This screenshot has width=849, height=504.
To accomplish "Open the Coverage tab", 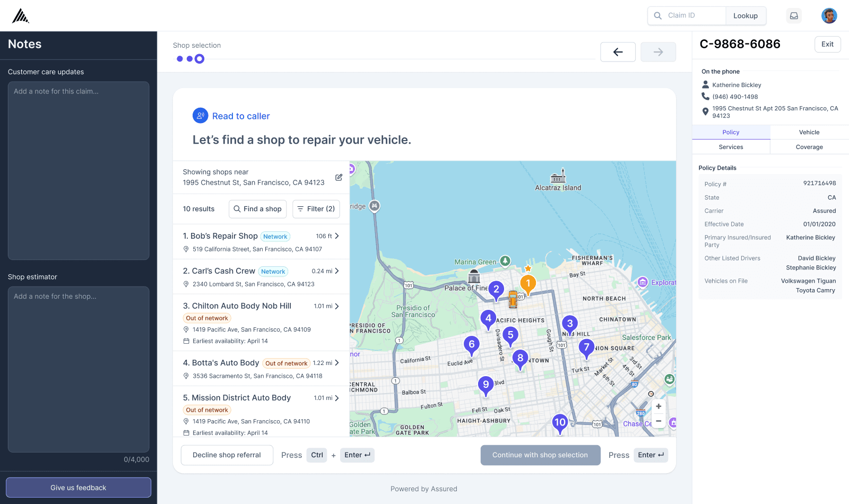I will coord(809,147).
